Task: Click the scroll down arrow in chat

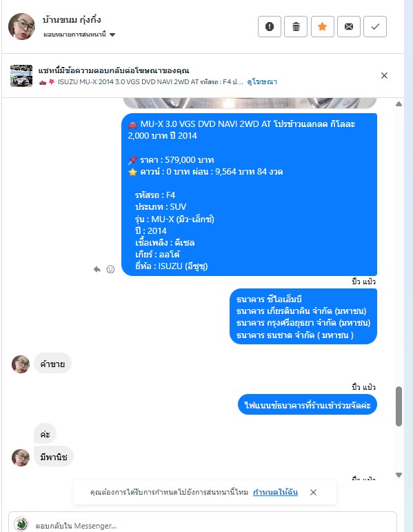Action: [x=399, y=475]
